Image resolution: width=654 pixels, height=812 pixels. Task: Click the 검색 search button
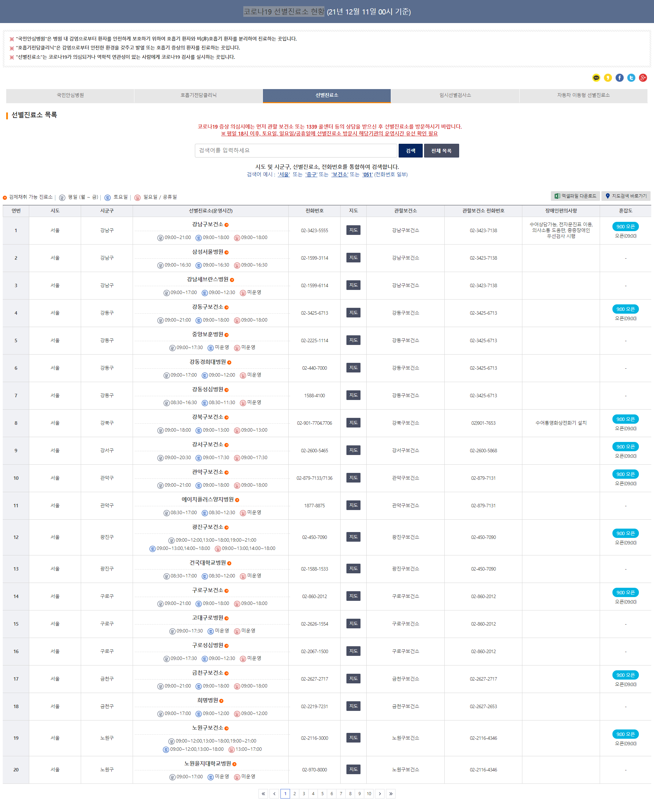click(410, 151)
